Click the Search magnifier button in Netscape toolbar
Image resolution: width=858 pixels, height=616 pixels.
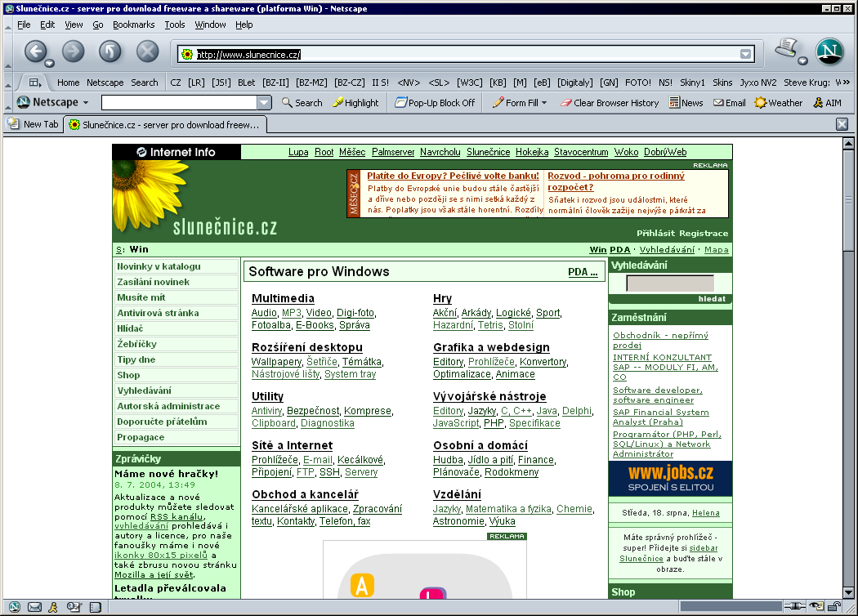[302, 102]
